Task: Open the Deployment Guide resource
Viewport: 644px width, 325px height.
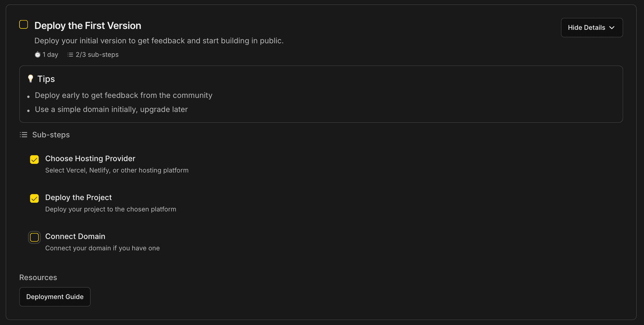Action: [x=55, y=297]
